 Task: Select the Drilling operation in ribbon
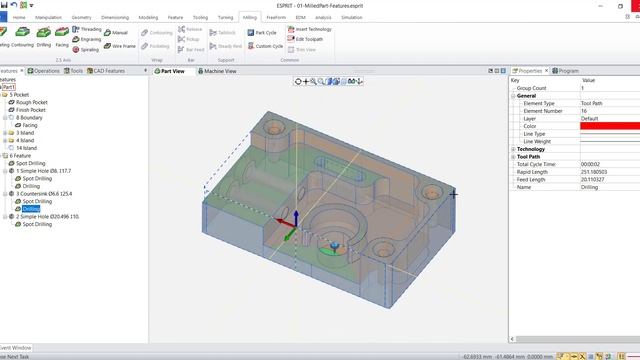[44, 37]
